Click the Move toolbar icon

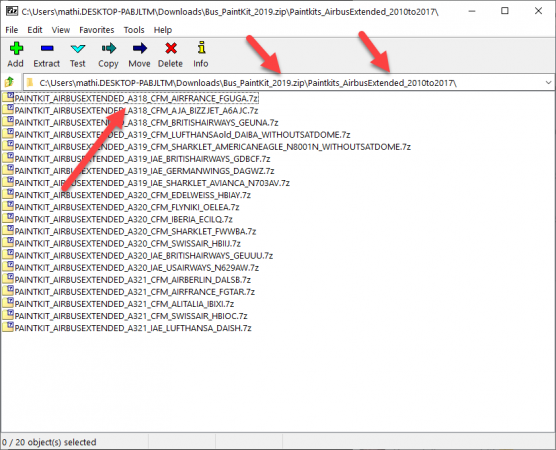140,48
